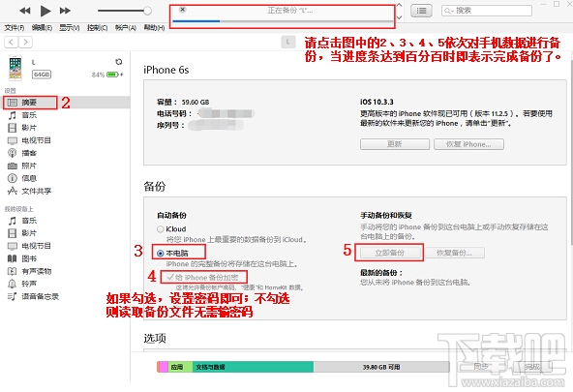Adjust the volume slider knob
The image size is (573, 392).
click(x=147, y=11)
